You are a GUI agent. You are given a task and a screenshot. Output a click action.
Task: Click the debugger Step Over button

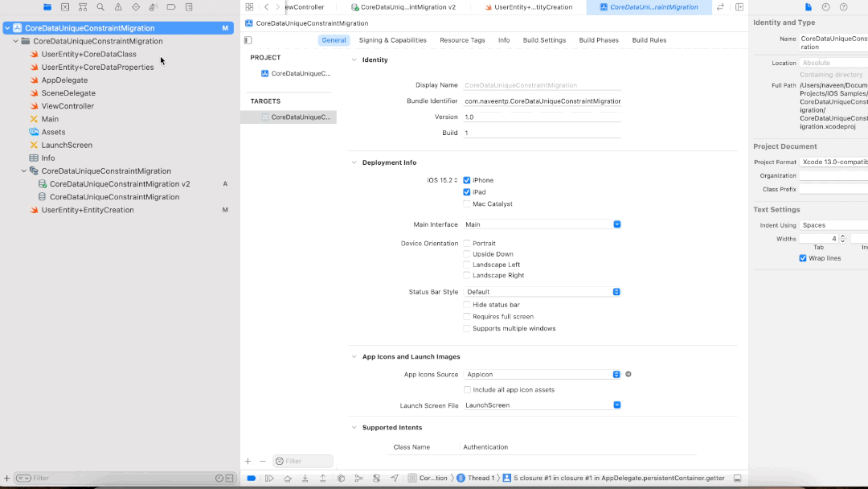coord(288,478)
